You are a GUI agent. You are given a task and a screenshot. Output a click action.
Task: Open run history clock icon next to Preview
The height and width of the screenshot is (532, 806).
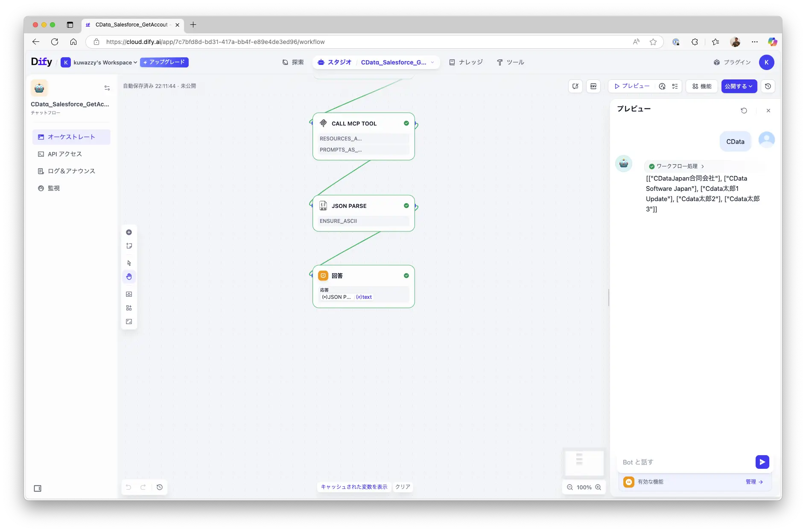tap(662, 86)
